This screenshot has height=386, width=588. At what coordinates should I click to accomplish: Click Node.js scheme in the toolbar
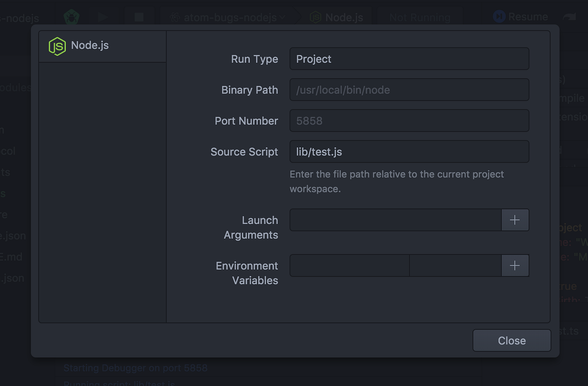pos(336,17)
